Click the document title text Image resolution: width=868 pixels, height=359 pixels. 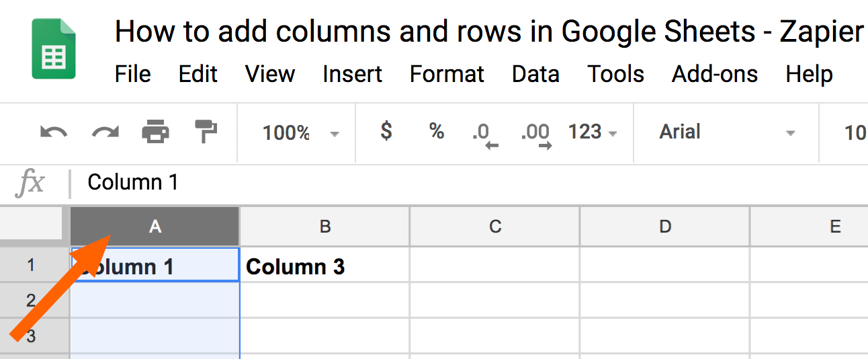(490, 32)
